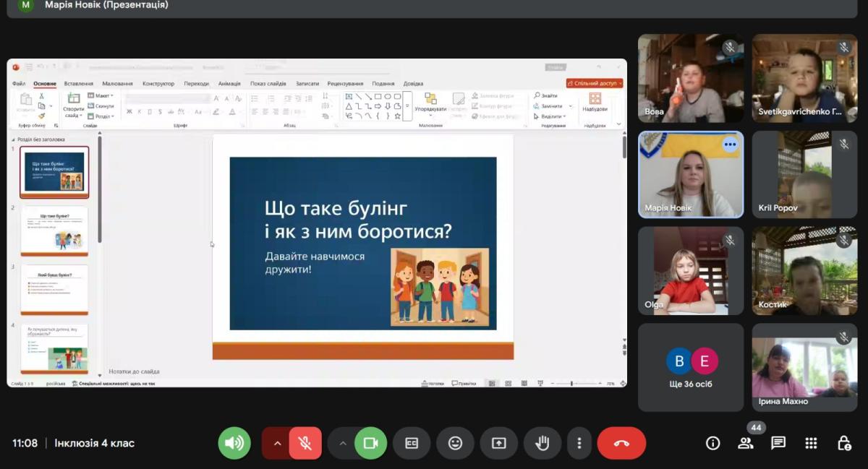Select slide 2 thumbnail in slide panel

(x=54, y=231)
